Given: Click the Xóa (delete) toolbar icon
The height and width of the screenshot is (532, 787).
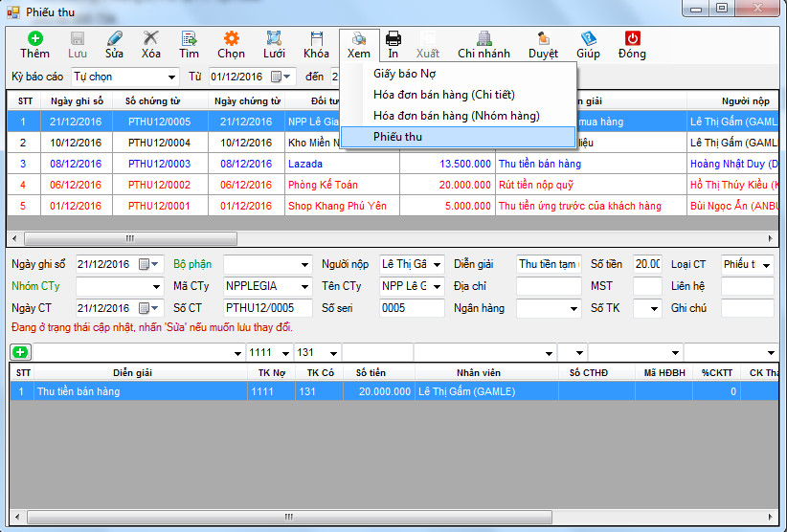Looking at the screenshot, I should tap(150, 38).
